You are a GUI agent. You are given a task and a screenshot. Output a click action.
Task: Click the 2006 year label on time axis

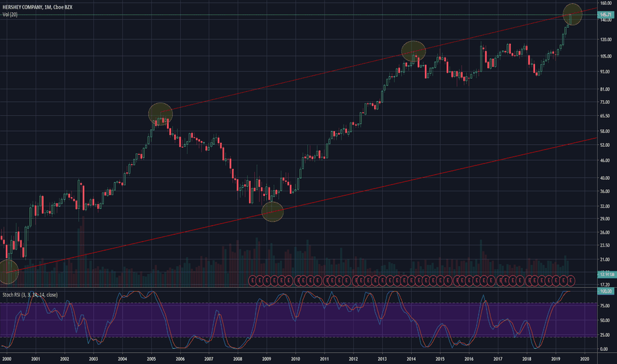click(x=180, y=359)
